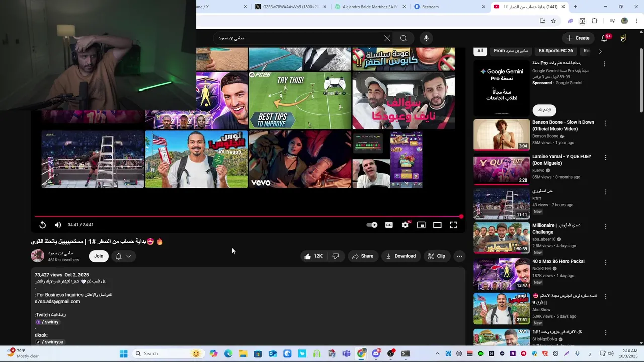Open YouTube notifications bell 9+

click(605, 38)
